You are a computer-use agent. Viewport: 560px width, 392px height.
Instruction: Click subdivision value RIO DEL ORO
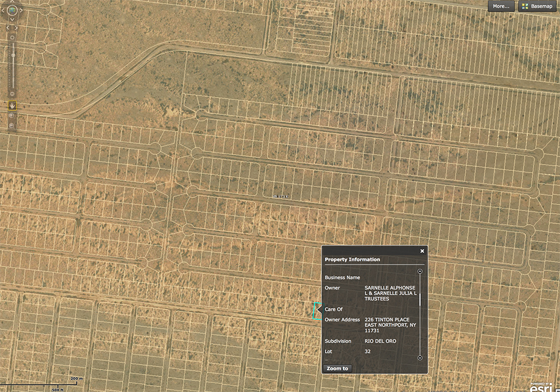coord(381,341)
